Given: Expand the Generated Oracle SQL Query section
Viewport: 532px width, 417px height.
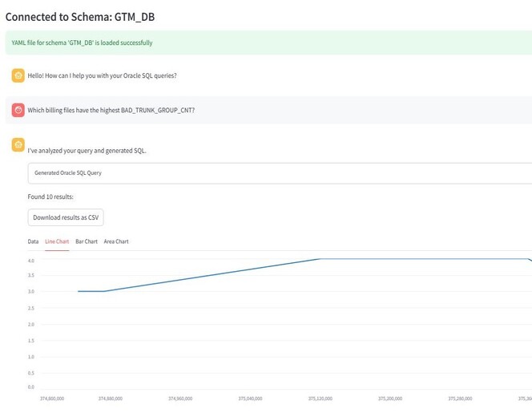Looking at the screenshot, I should pyautogui.click(x=279, y=172).
